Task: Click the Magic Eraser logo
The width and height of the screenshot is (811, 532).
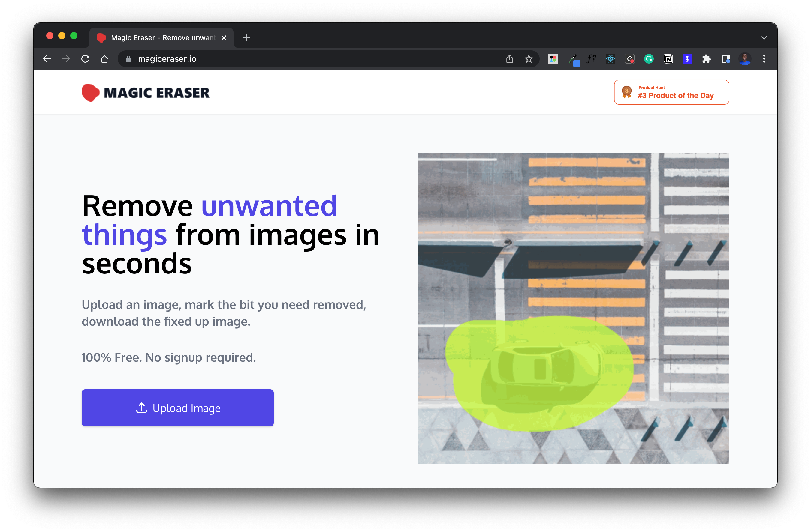Action: pos(146,93)
